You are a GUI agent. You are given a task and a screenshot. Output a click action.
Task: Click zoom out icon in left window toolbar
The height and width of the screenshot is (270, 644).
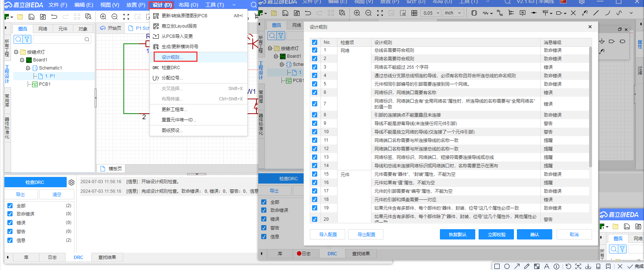(x=115, y=17)
